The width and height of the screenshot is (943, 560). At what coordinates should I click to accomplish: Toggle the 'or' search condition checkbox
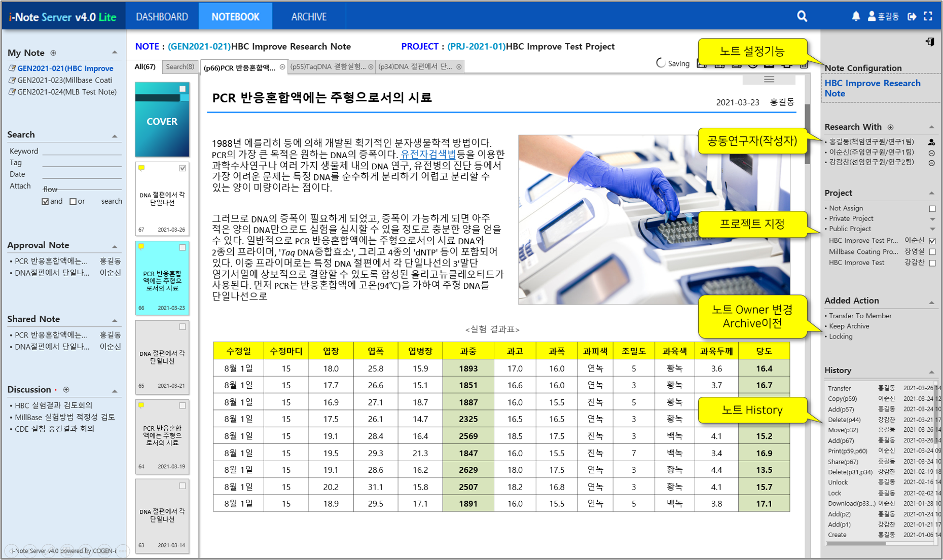click(x=73, y=202)
